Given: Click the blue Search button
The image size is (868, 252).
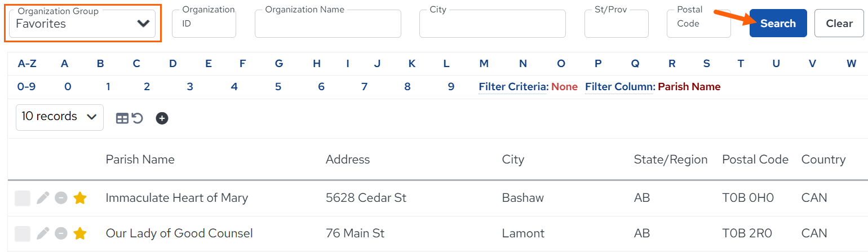Looking at the screenshot, I should tap(778, 23).
